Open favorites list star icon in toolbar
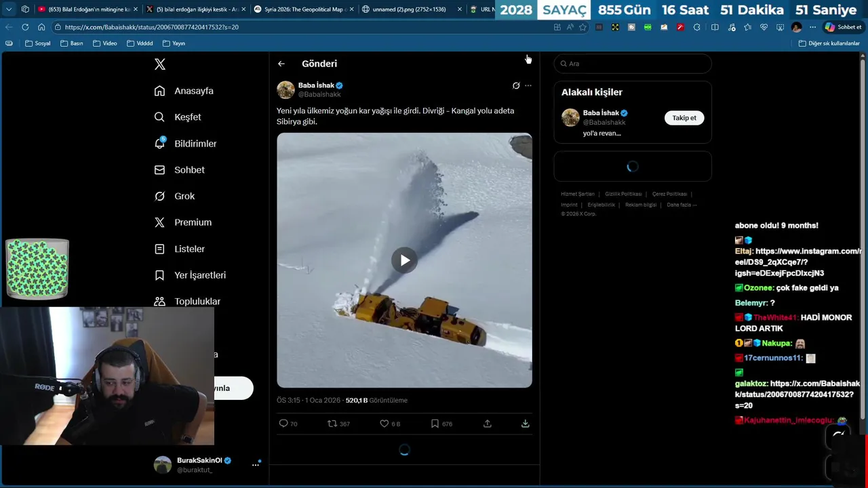This screenshot has height=488, width=868. [x=747, y=27]
